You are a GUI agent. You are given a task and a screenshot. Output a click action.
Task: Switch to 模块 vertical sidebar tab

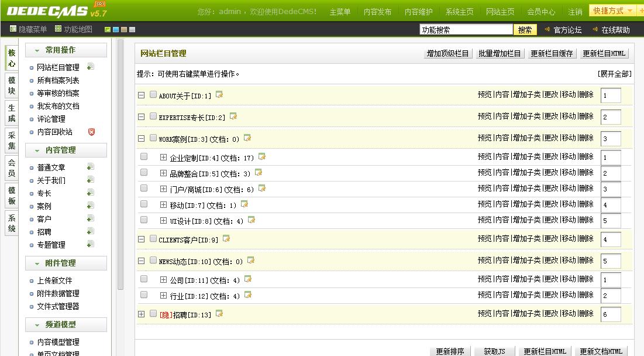[x=12, y=85]
